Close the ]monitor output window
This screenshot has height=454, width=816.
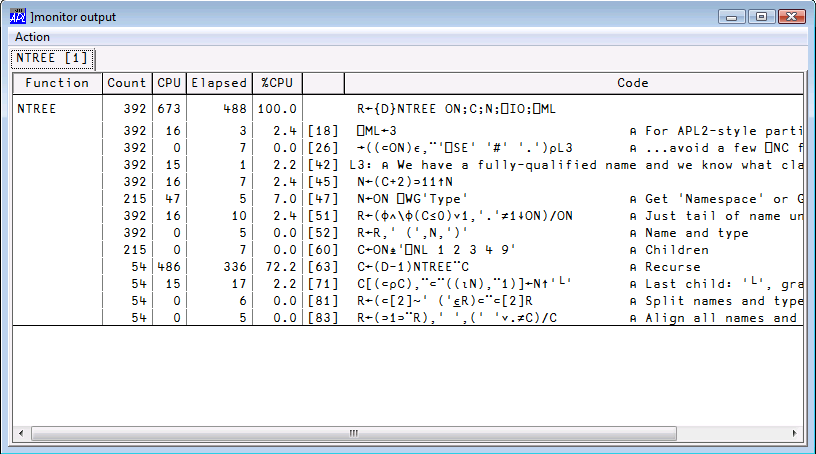pos(792,17)
